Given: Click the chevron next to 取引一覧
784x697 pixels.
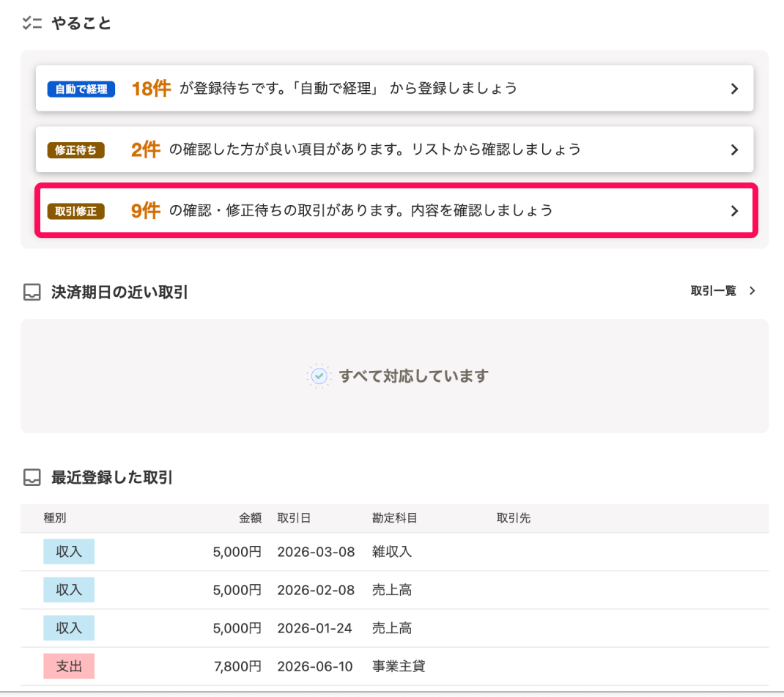Looking at the screenshot, I should point(752,291).
